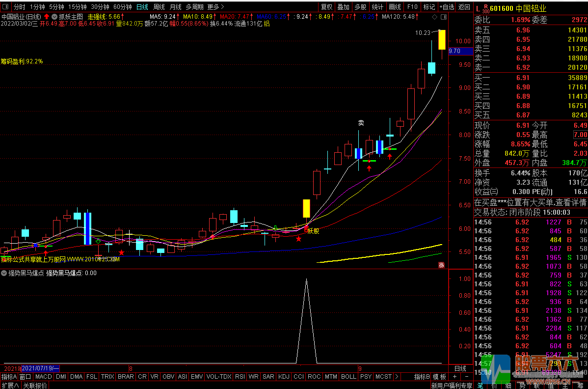Click the 返回 back button
This screenshot has width=588, height=389.
pos(464,7)
